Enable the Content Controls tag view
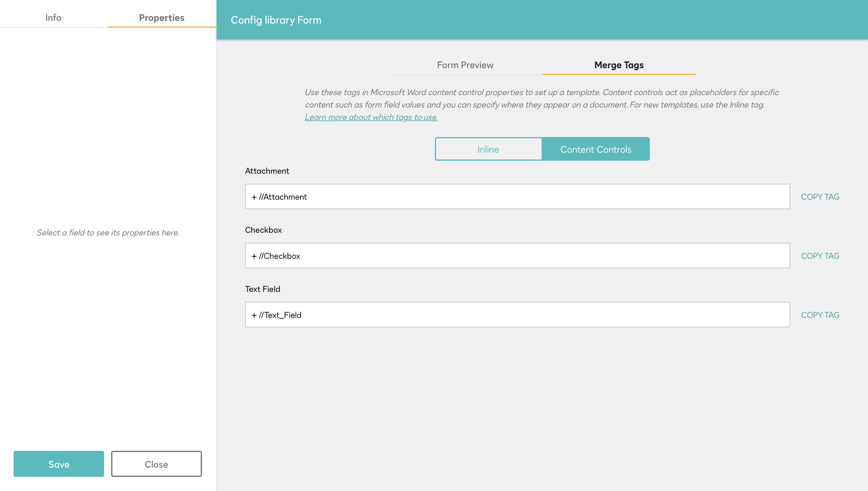 (596, 149)
